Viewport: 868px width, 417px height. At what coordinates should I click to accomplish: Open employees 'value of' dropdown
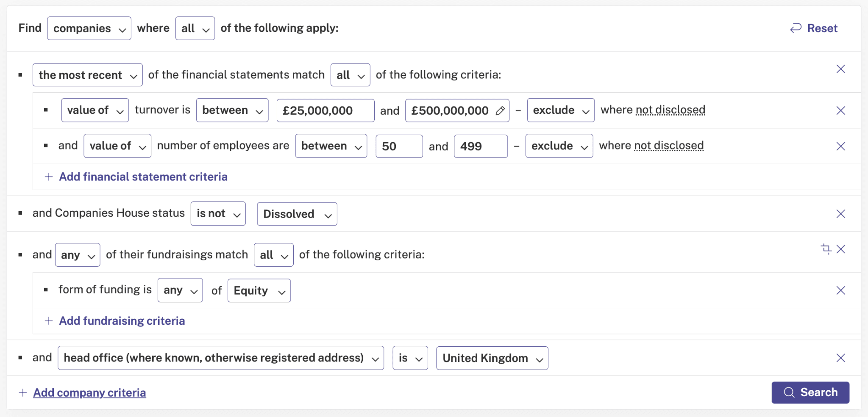pos(117,146)
